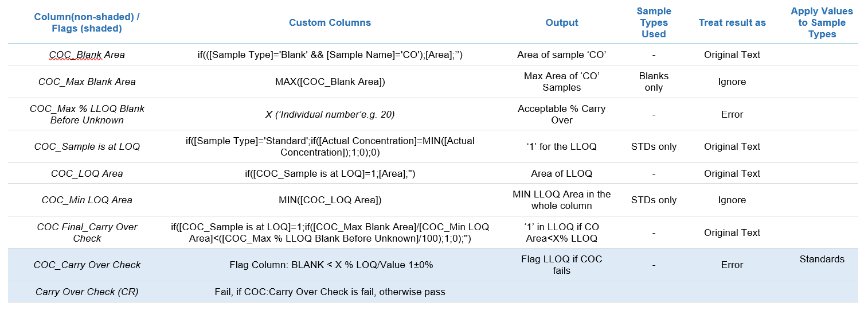This screenshot has height=310, width=868.
Task: Select the 'Sample Types Used' header
Action: pos(654,23)
